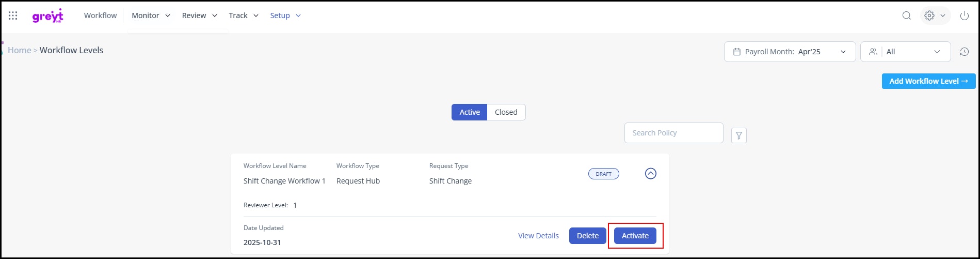This screenshot has height=259, width=980.
Task: Open the settings gear menu
Action: click(935, 16)
